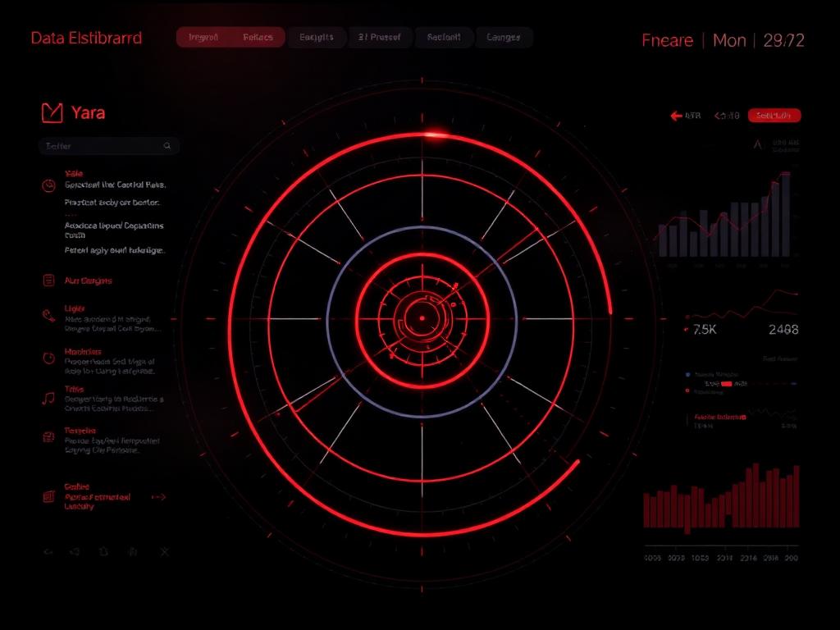This screenshot has width=840, height=630.
Task: Click the trash icon in the bottom toolbar
Action: (x=104, y=551)
